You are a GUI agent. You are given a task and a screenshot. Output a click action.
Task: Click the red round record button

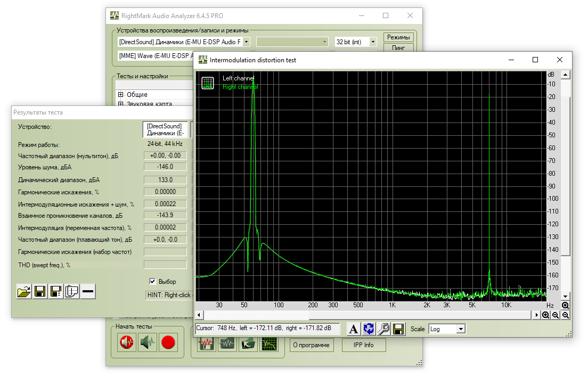(168, 342)
